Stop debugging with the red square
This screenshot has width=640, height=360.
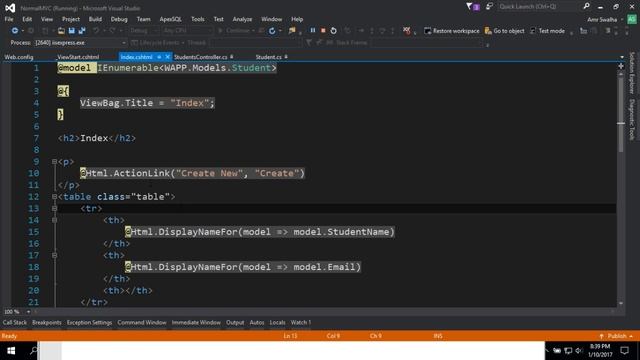pos(323,31)
